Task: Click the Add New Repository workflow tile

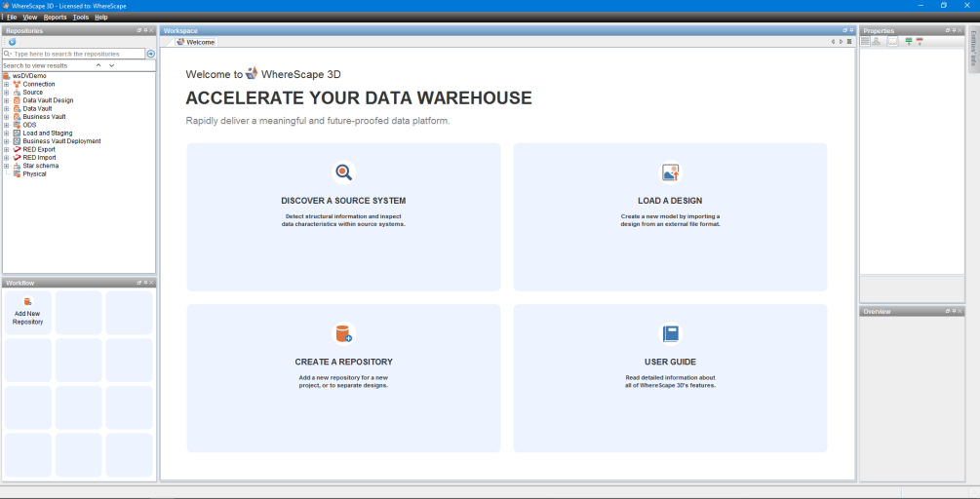Action: point(28,312)
